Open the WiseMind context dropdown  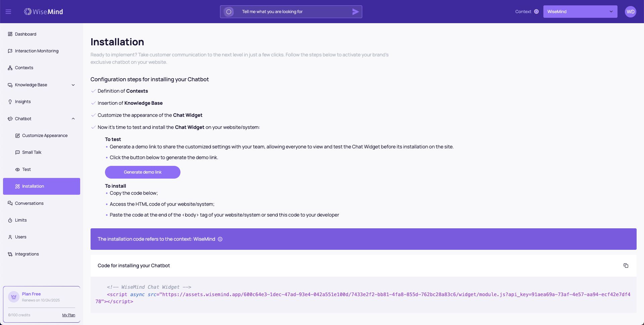(580, 12)
